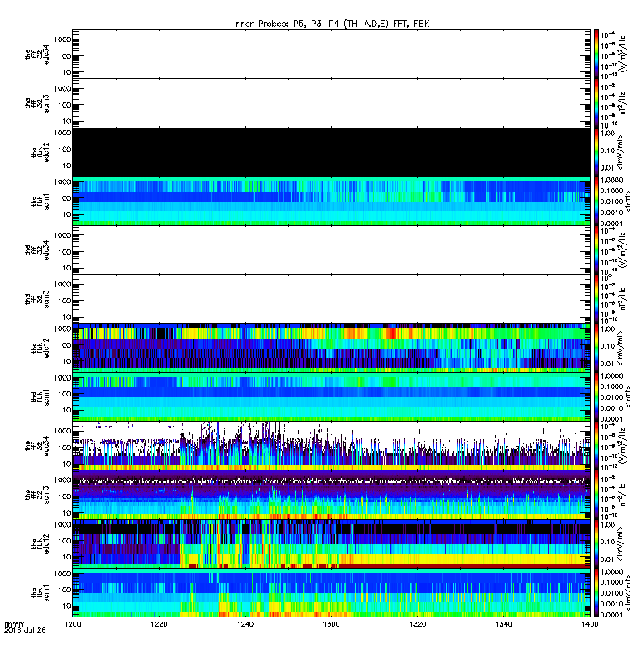Click the '100' frequency tick of tha scm3 panel
Viewport: 630px width, 672px height.
coord(65,106)
